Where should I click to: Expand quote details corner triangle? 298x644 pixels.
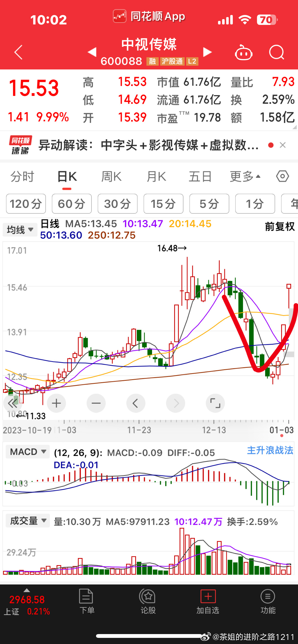(x=294, y=127)
